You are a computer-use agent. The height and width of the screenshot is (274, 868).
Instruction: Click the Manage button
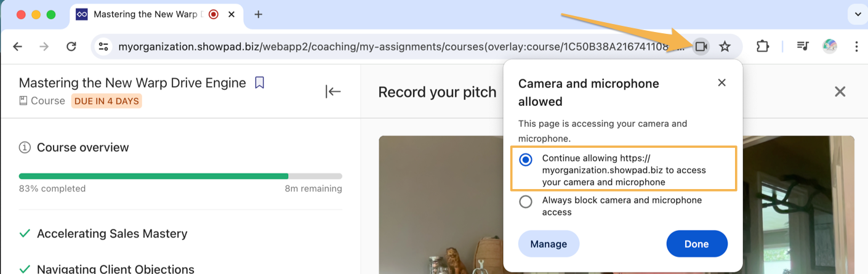(549, 244)
